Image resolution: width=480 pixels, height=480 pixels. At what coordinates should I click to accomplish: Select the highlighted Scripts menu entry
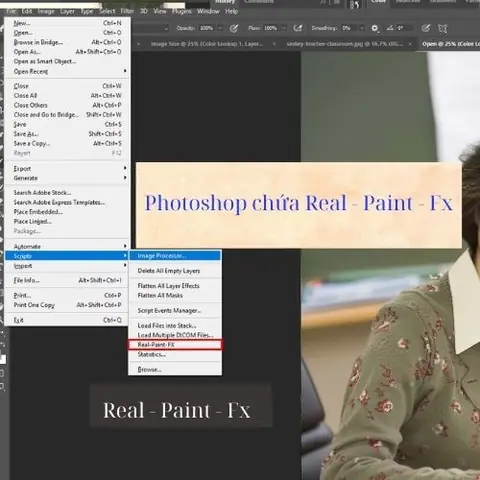[66, 256]
